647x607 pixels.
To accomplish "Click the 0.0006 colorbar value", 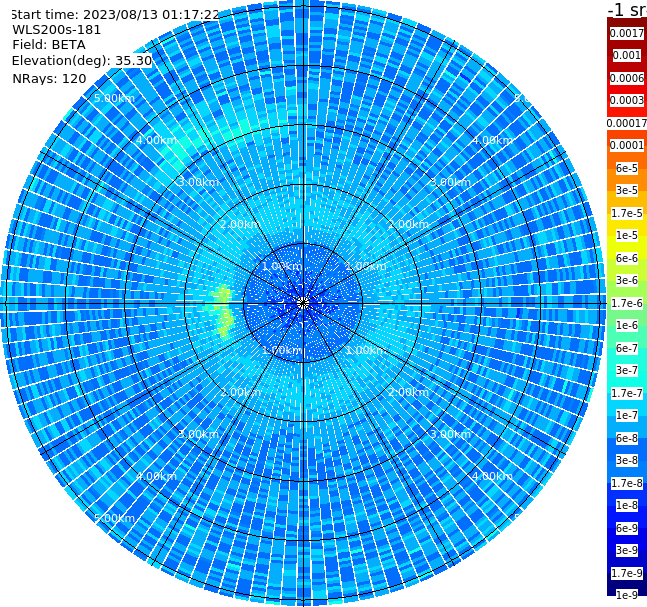I will click(627, 78).
